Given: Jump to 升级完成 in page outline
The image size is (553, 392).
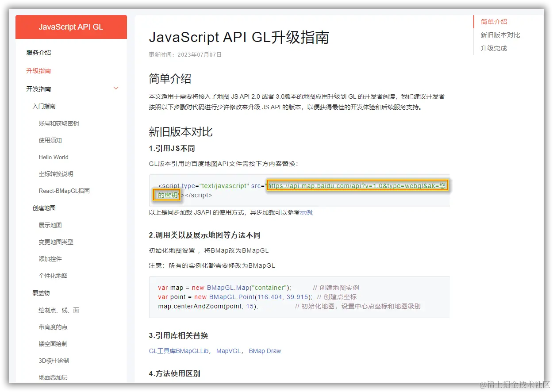Looking at the screenshot, I should click(494, 48).
